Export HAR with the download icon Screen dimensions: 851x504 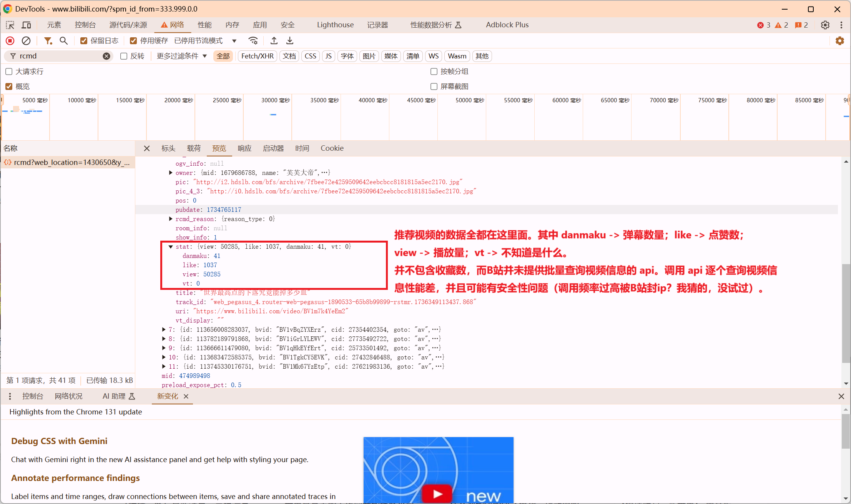[x=290, y=41]
